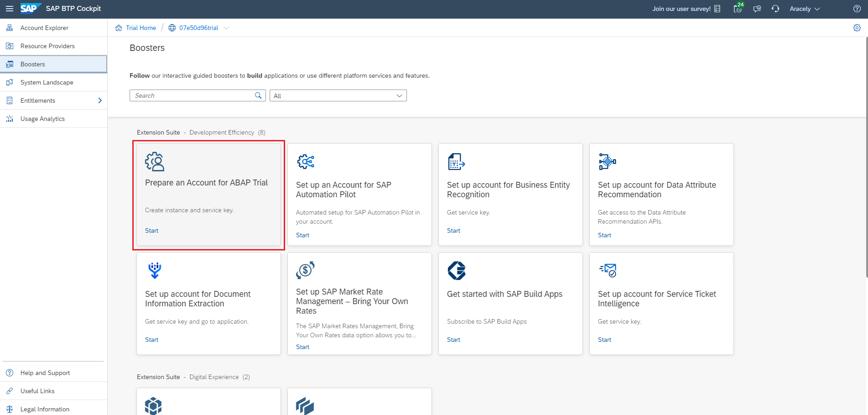868x415 pixels.
Task: Click the Document Information Extraction booster icon
Action: (155, 270)
